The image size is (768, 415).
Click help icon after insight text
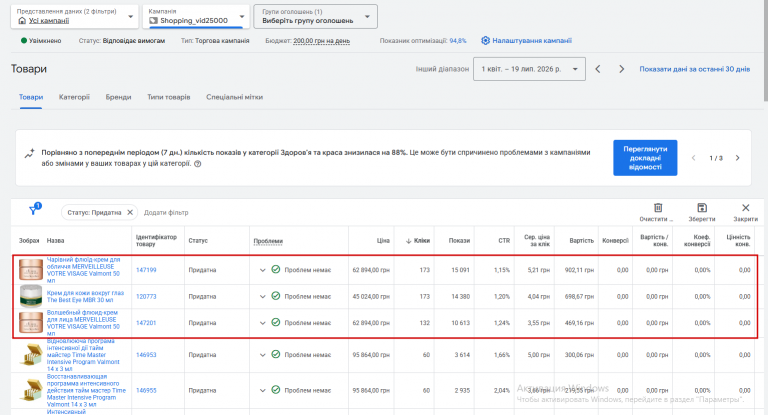[197, 164]
